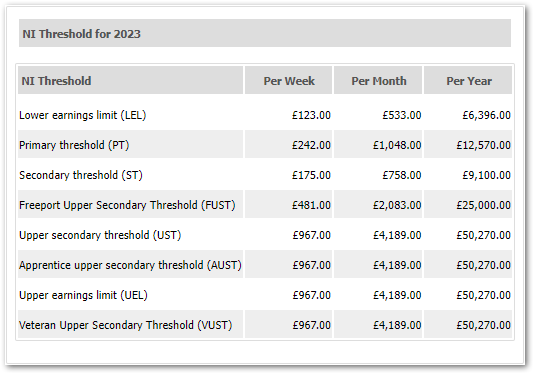The width and height of the screenshot is (534, 374).
Task: Select the Upper earnings limit (UEL) row
Action: pos(265,295)
